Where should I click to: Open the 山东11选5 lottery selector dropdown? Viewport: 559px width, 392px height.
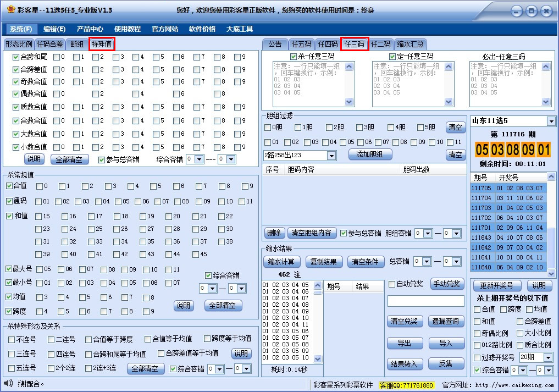[x=550, y=120]
